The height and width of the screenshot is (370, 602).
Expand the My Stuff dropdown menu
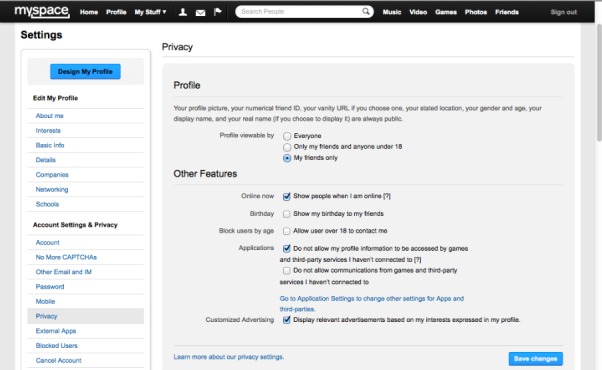[x=150, y=12]
